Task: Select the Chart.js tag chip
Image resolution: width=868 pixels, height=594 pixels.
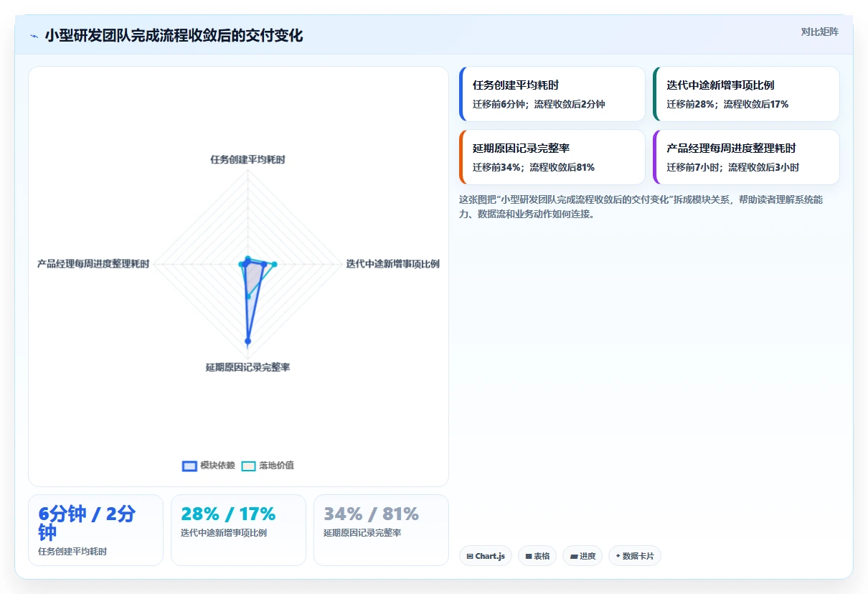Action: 486,556
